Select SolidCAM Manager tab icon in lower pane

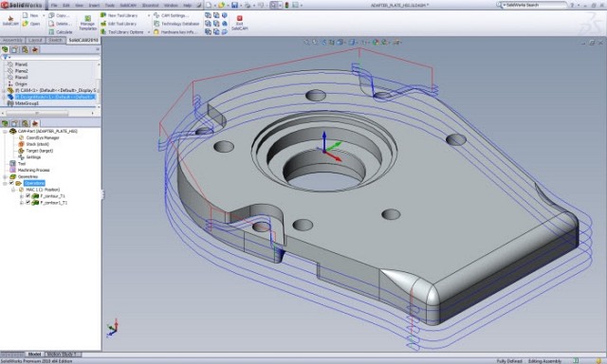pos(35,123)
